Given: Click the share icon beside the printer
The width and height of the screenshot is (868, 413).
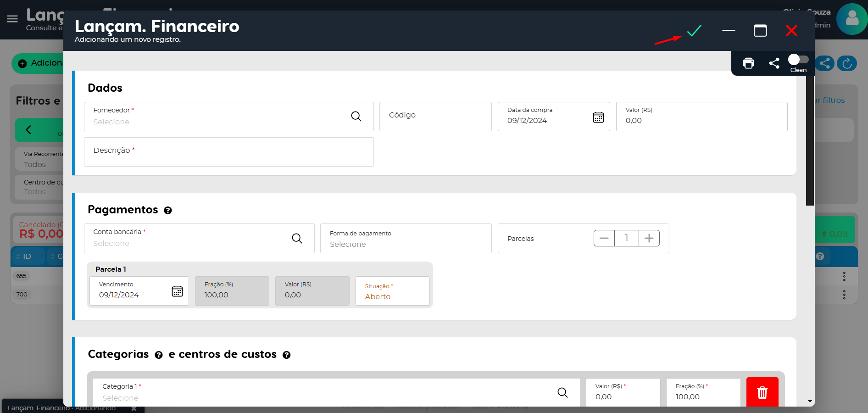Looking at the screenshot, I should (774, 63).
